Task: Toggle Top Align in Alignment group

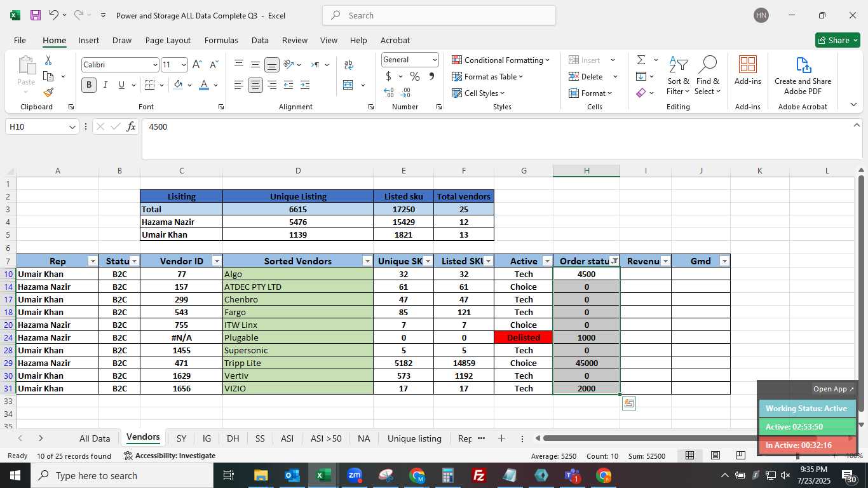Action: click(239, 64)
